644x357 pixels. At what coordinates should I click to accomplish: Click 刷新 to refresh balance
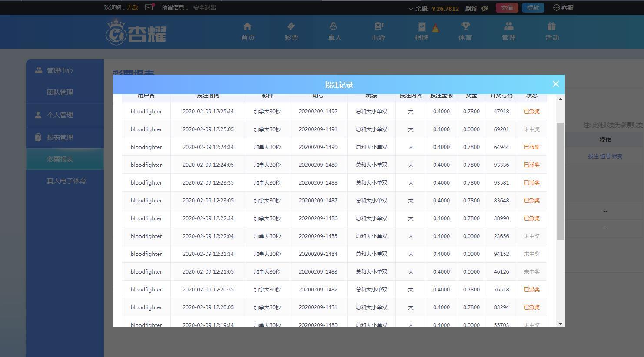pyautogui.click(x=471, y=9)
